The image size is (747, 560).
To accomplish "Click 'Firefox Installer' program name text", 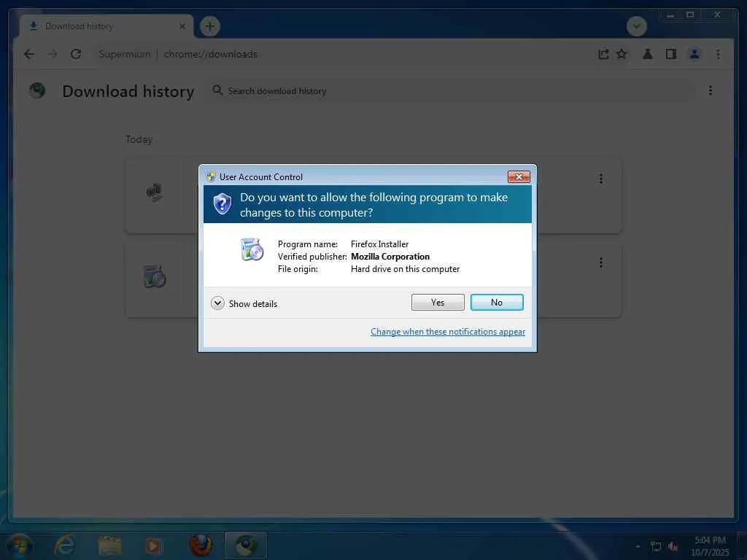I will (379, 244).
